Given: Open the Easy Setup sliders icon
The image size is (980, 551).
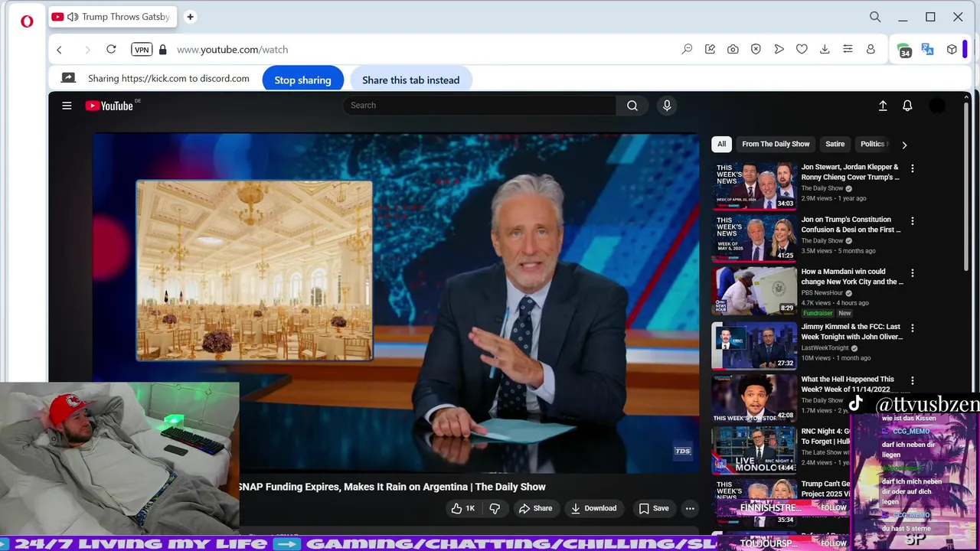Looking at the screenshot, I should pos(848,49).
